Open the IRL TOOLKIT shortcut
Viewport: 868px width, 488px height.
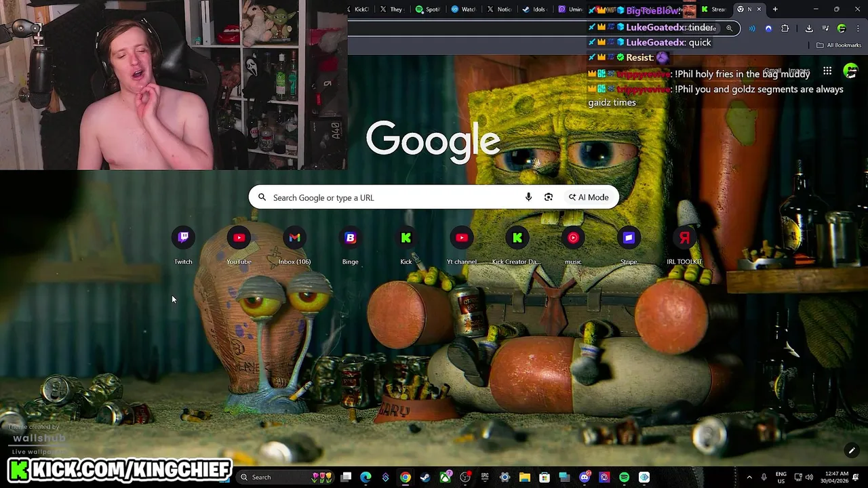pos(684,245)
